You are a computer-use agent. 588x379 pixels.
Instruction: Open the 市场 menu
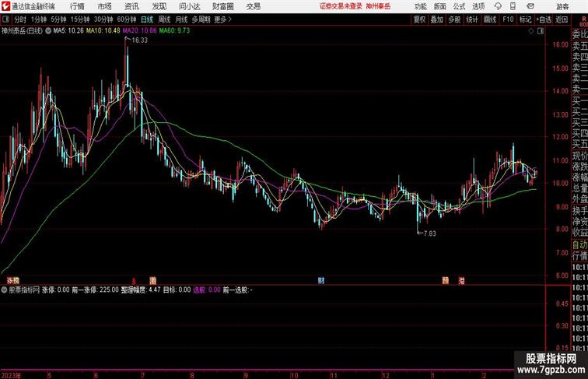coord(105,6)
